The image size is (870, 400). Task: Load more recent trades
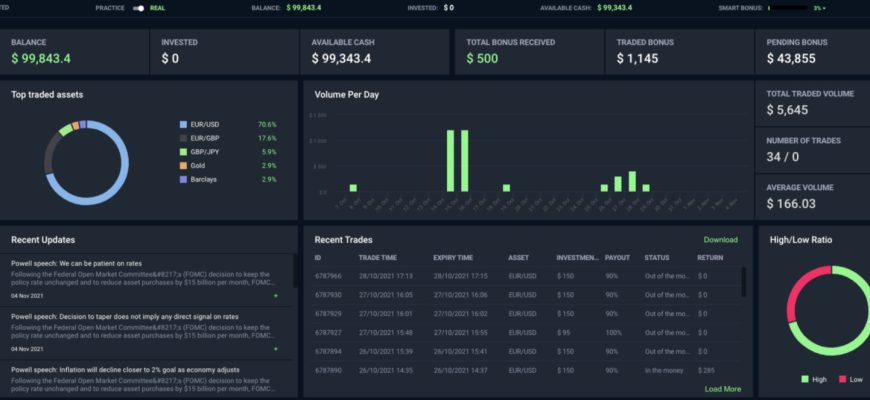point(722,389)
